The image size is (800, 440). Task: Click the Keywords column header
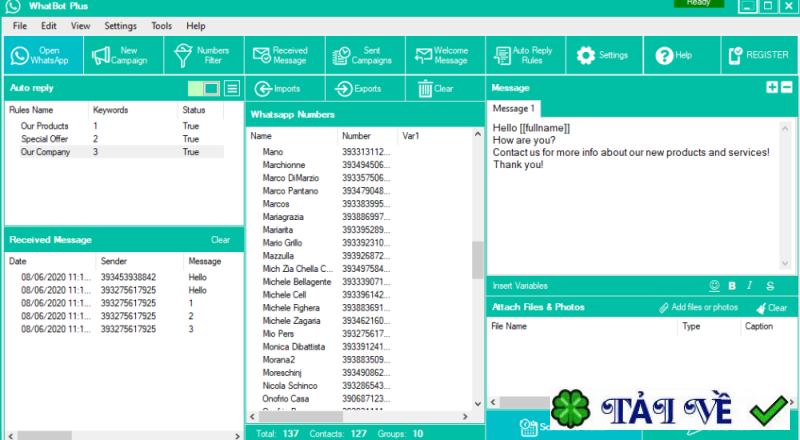134,110
